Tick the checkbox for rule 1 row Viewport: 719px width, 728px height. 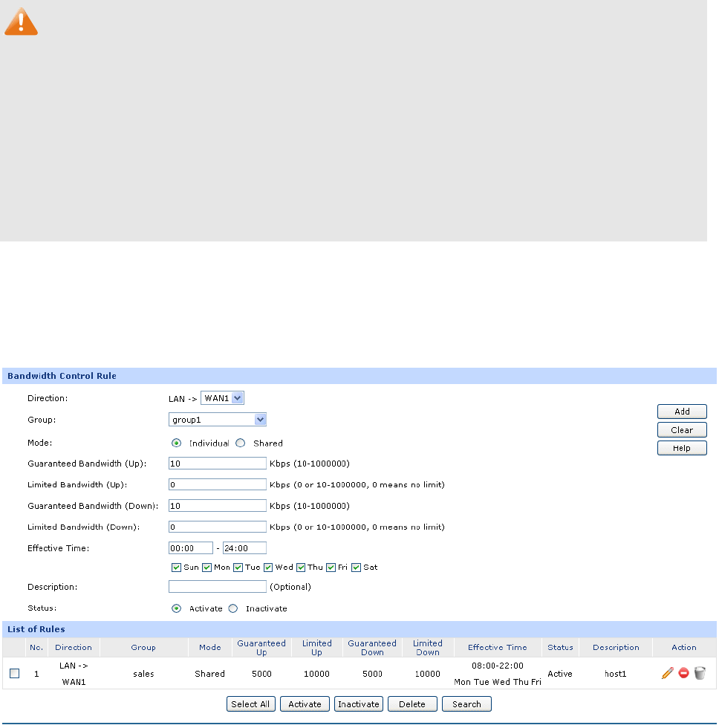[14, 674]
